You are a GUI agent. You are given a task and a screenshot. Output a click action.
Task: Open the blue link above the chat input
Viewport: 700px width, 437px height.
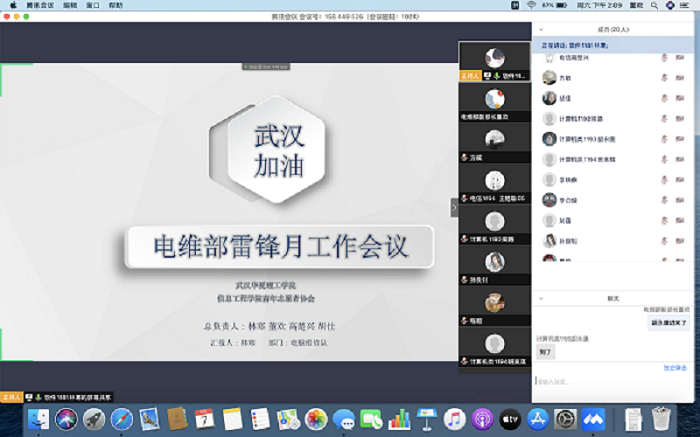675,368
